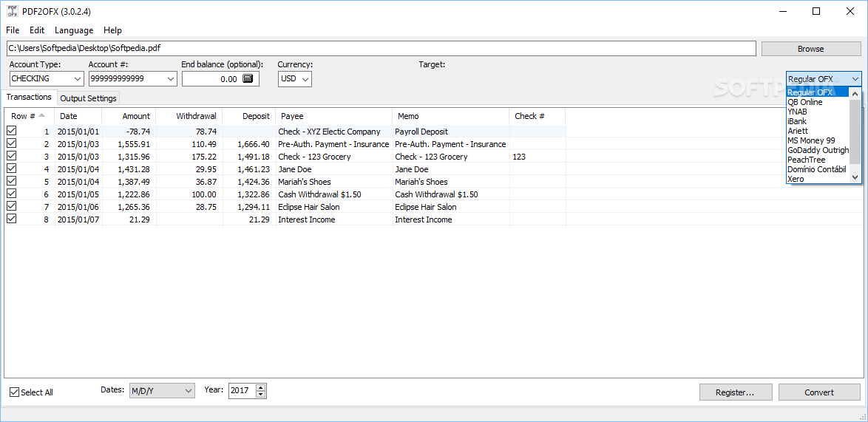Uncheck the row 7 checkbox
868x422 pixels.
[11, 206]
